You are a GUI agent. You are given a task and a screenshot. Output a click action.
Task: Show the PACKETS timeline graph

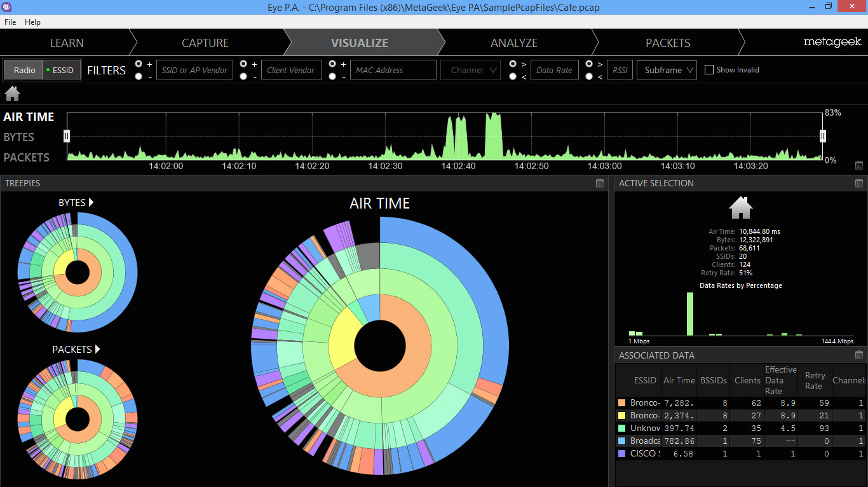tap(27, 157)
